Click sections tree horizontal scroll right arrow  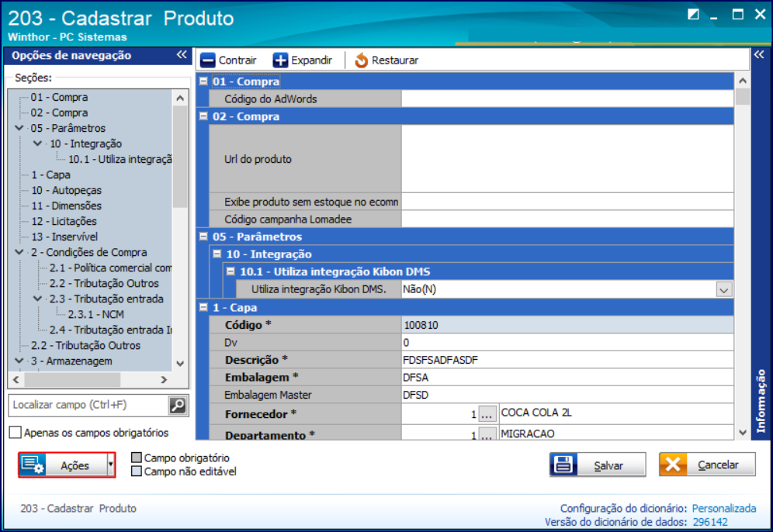(x=165, y=380)
